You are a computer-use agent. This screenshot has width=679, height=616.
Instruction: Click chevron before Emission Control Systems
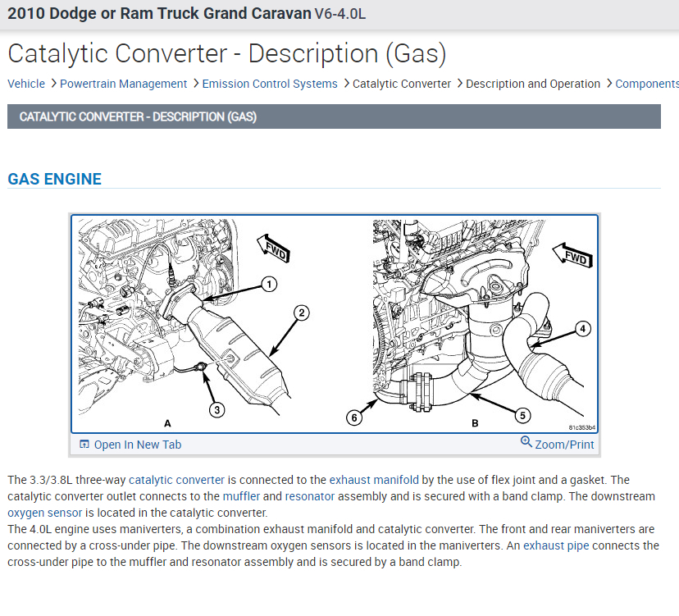(x=196, y=83)
